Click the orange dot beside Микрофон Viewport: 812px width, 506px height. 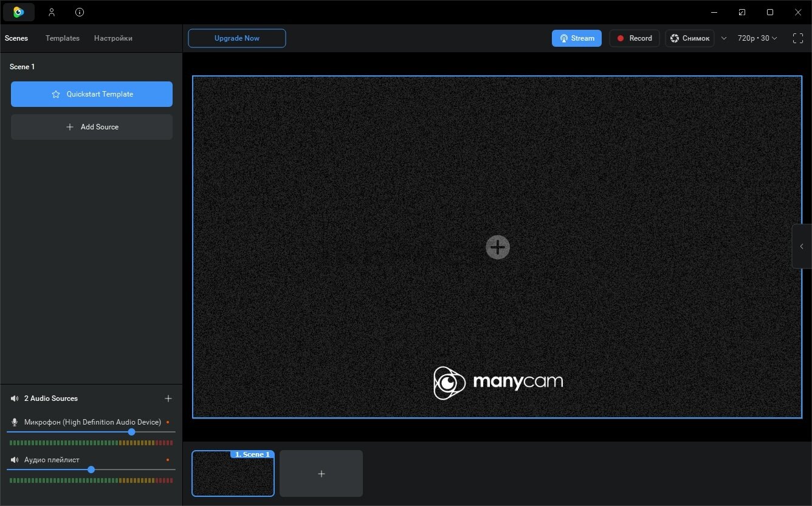click(x=168, y=422)
